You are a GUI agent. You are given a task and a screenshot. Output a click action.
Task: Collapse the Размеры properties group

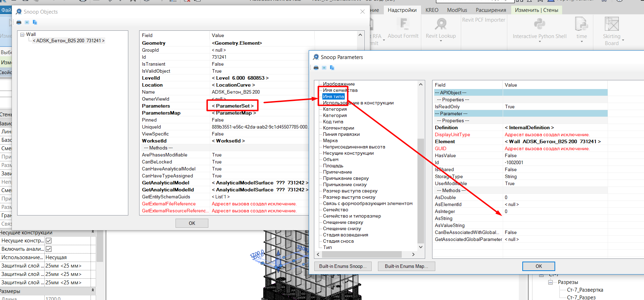[x=93, y=291]
